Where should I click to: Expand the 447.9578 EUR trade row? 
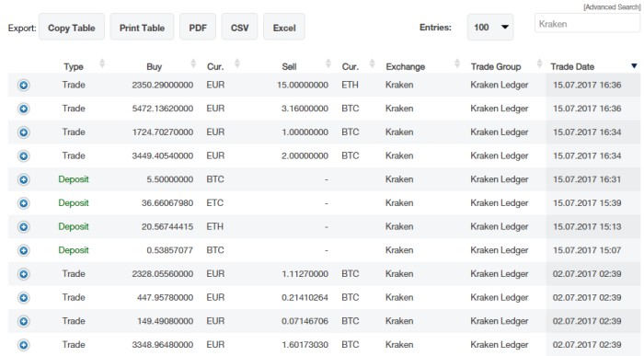point(23,298)
